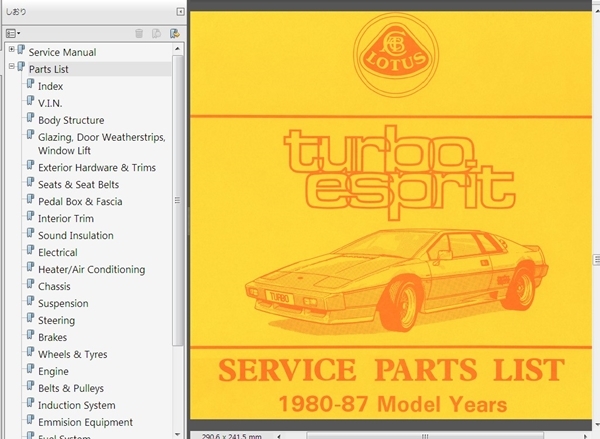Viewport: 600px width, 439px height.
Task: Click the Index bookmark page icon
Action: click(x=30, y=84)
